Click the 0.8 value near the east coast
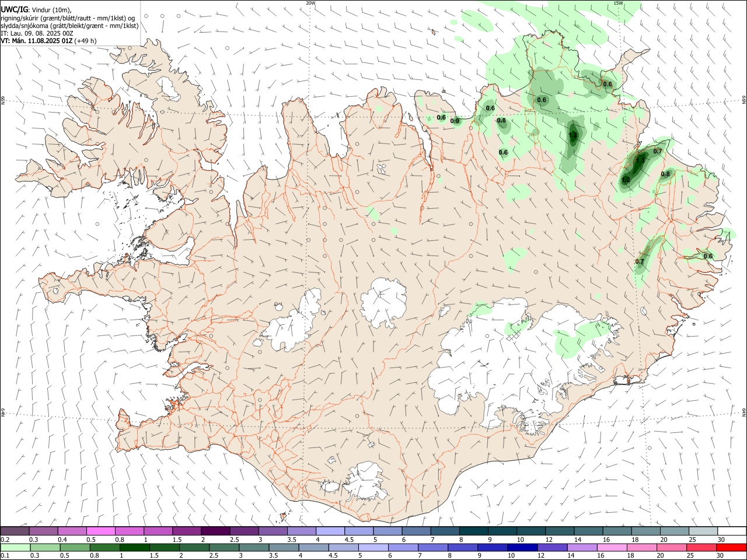Screen dimensions: 747x560 point(665,174)
